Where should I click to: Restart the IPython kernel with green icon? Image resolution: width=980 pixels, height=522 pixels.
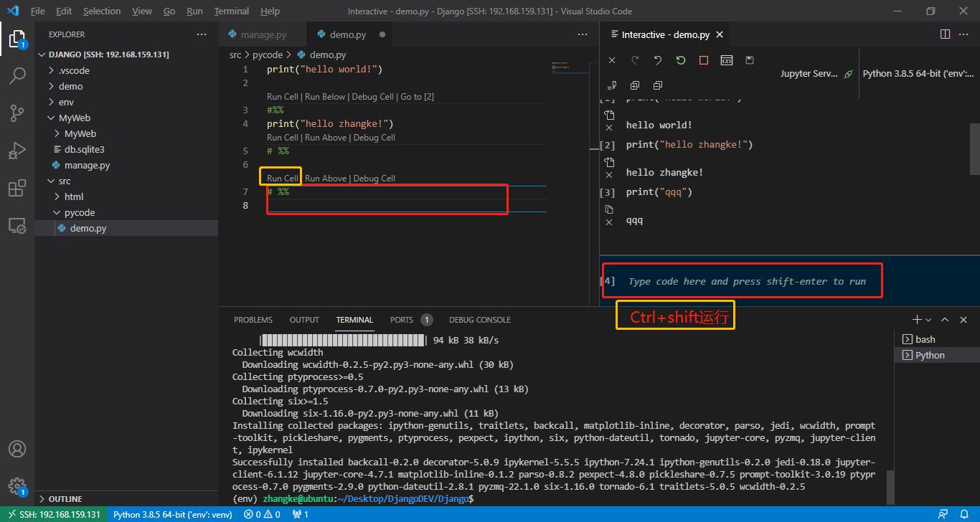(x=681, y=61)
